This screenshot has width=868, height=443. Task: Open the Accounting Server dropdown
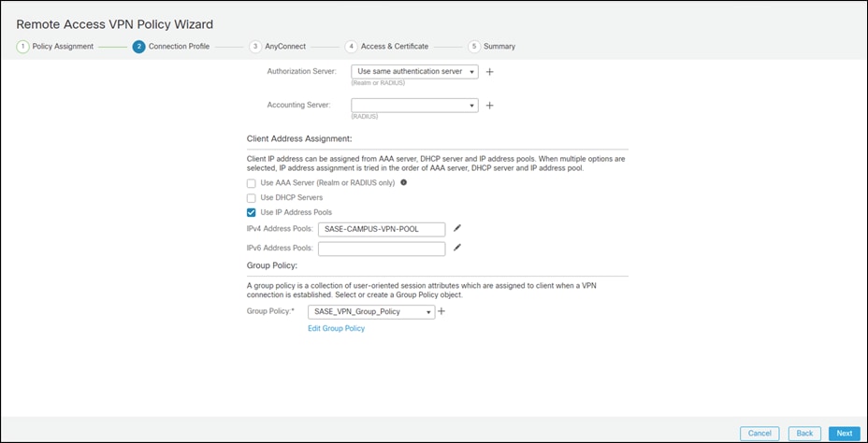[414, 106]
